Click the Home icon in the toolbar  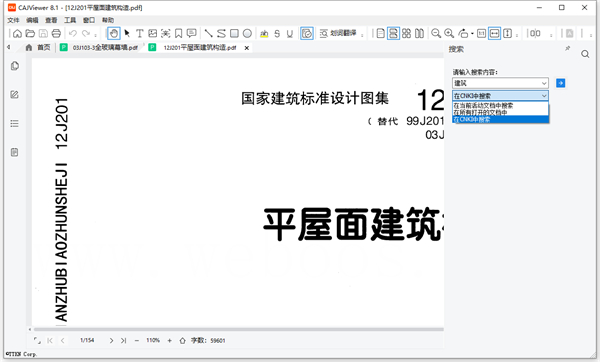[x=17, y=34]
